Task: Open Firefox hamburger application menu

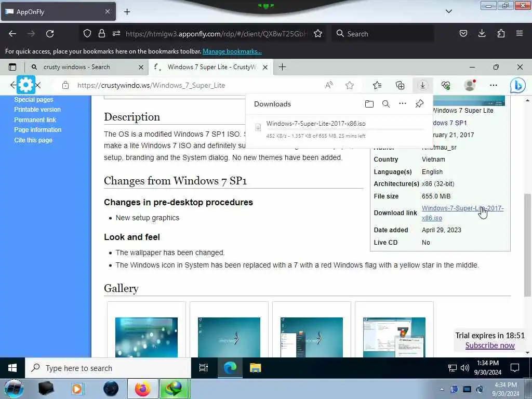Action: (520, 33)
